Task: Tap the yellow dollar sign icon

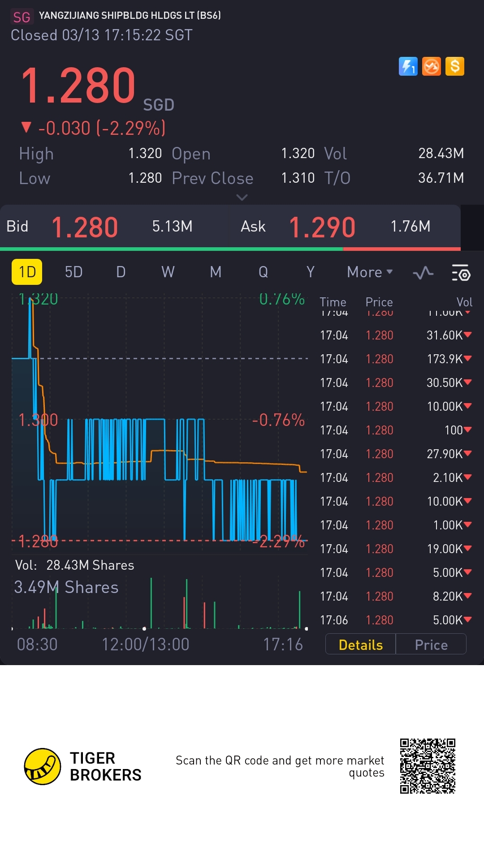Action: (455, 67)
